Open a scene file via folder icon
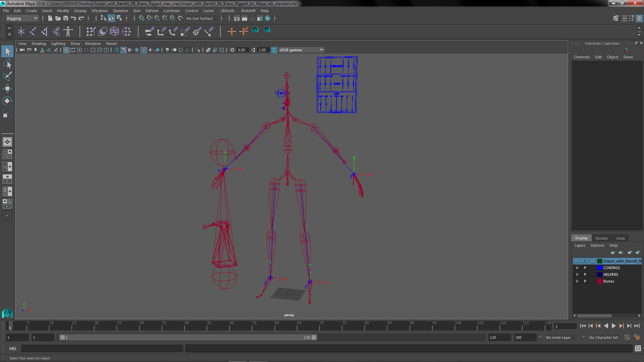644x362 pixels. (58, 18)
